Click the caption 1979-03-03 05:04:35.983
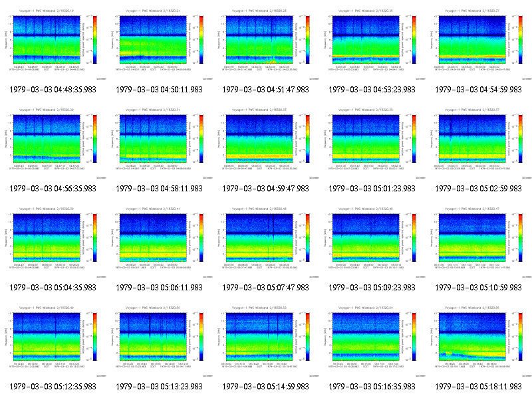Screen dimensions: 532x396 click(53, 288)
